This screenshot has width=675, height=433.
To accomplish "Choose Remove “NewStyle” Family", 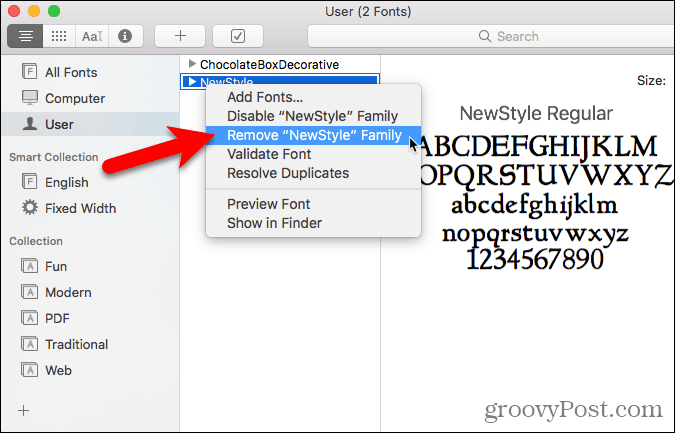I will point(313,135).
